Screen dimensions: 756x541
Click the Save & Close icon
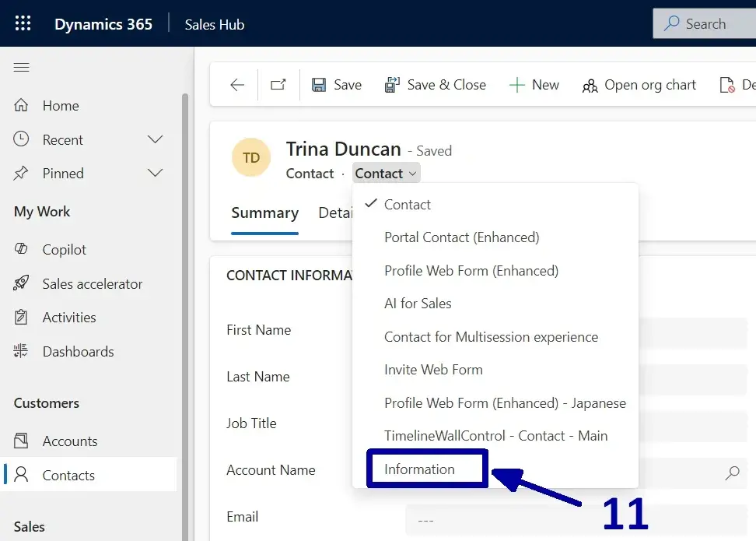(392, 85)
